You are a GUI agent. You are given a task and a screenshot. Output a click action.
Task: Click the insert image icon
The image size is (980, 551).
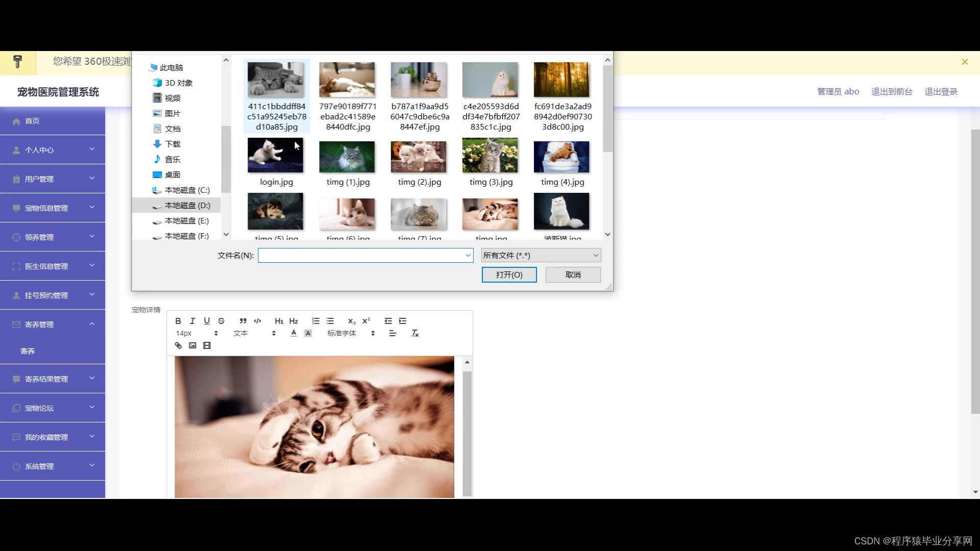click(x=192, y=345)
